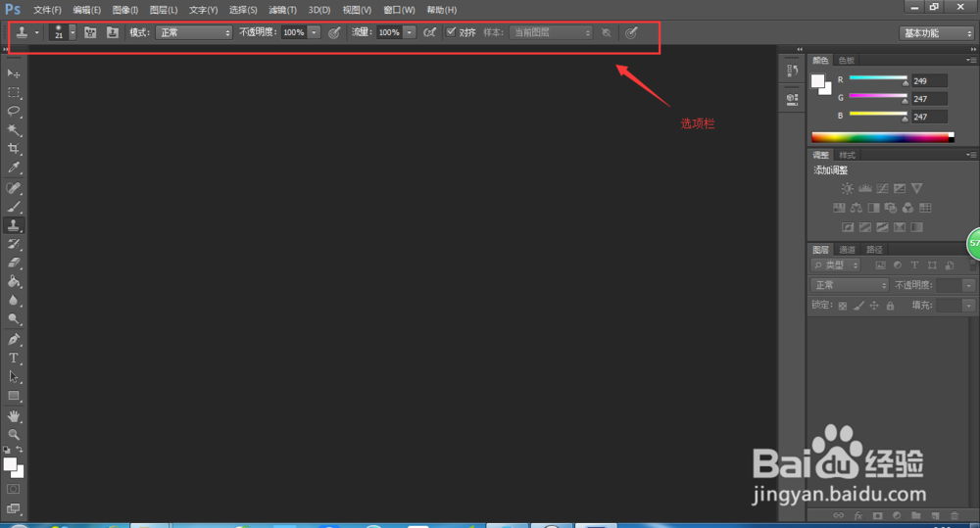
Task: Enable airbrush mode button
Action: 429,32
